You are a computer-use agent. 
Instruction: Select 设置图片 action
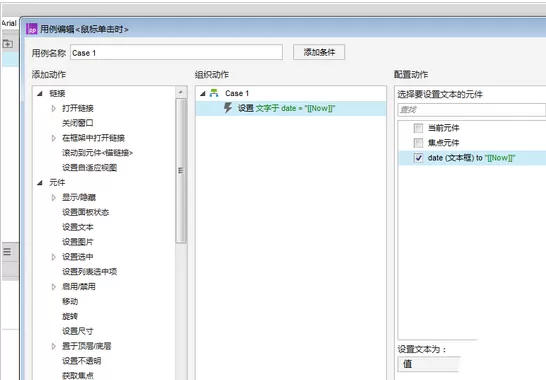pyautogui.click(x=78, y=242)
